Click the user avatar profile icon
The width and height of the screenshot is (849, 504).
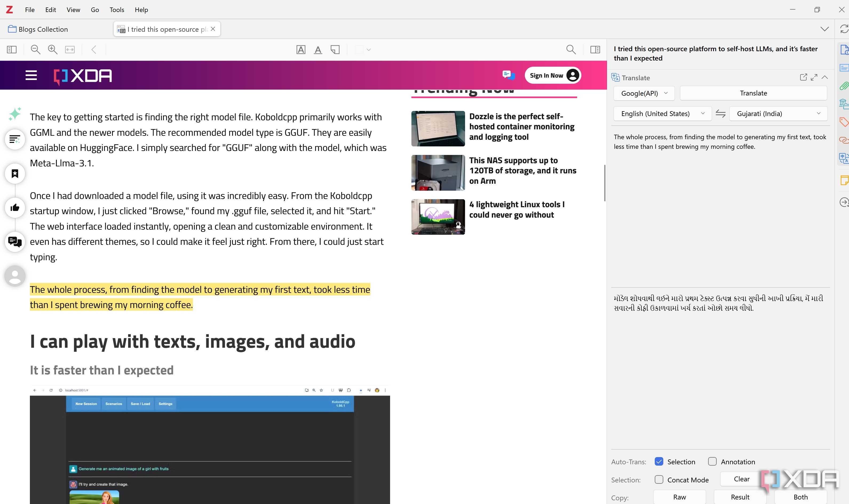(x=15, y=275)
